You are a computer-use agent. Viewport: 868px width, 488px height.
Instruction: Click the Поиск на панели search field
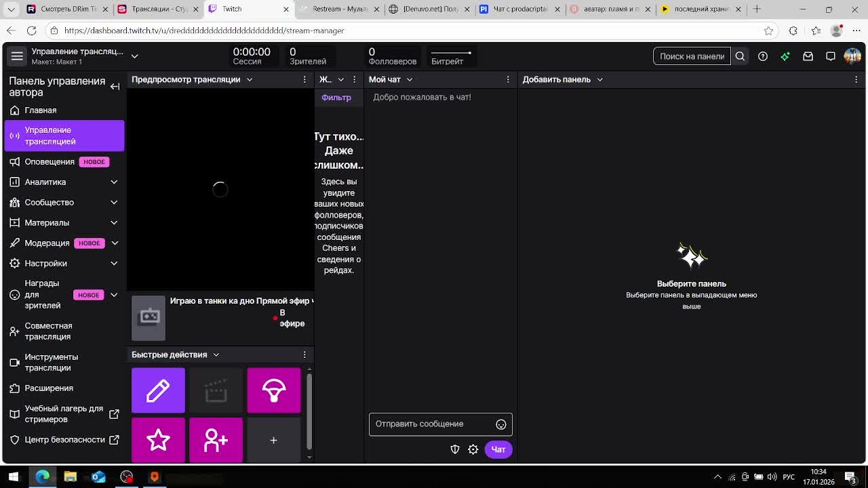[692, 56]
